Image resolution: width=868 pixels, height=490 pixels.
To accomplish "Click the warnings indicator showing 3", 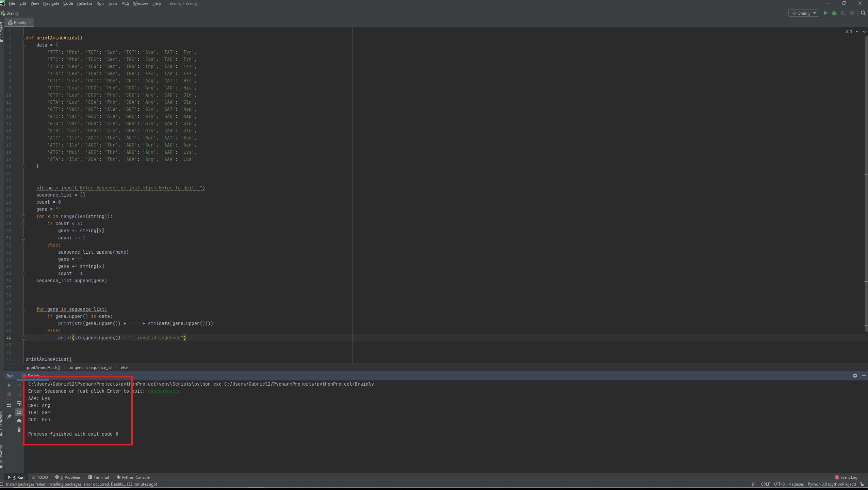I will point(849,32).
